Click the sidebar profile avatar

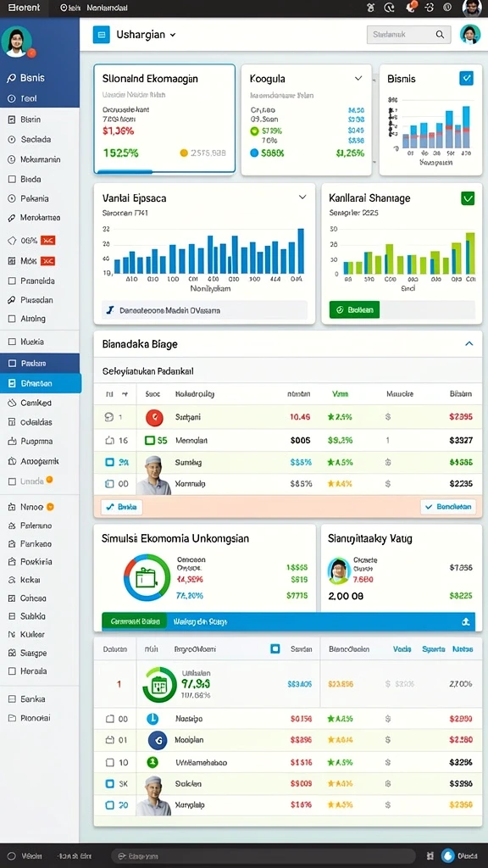(17, 42)
